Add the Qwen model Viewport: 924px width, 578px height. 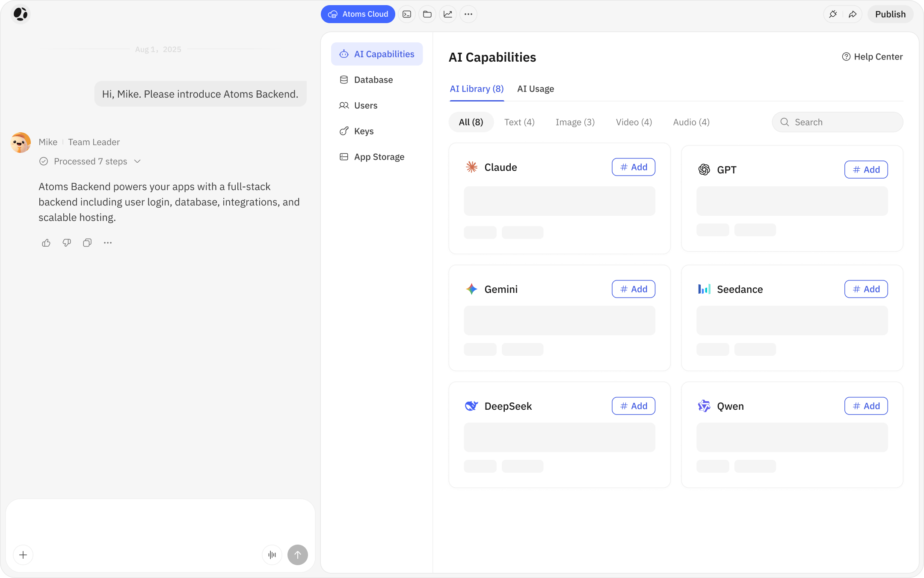click(866, 406)
